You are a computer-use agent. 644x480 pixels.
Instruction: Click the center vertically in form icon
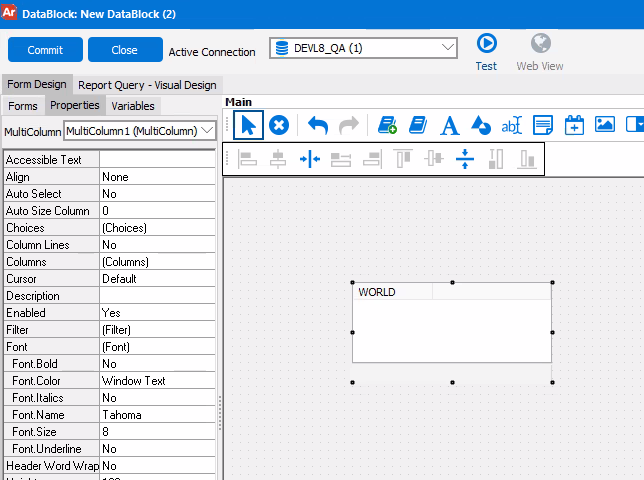pos(465,159)
